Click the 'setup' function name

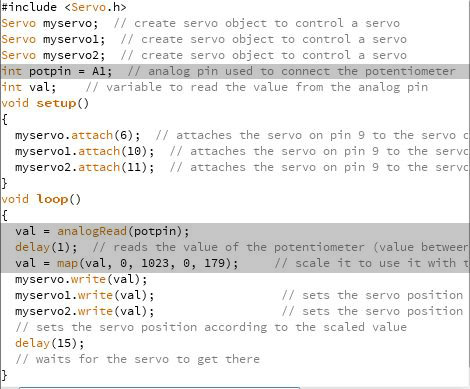[56, 103]
